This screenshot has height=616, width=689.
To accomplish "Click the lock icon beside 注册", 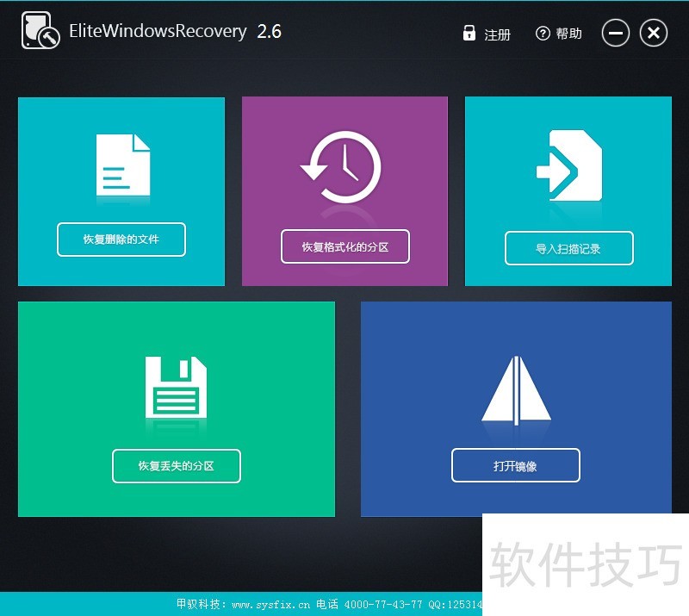I will tap(469, 34).
